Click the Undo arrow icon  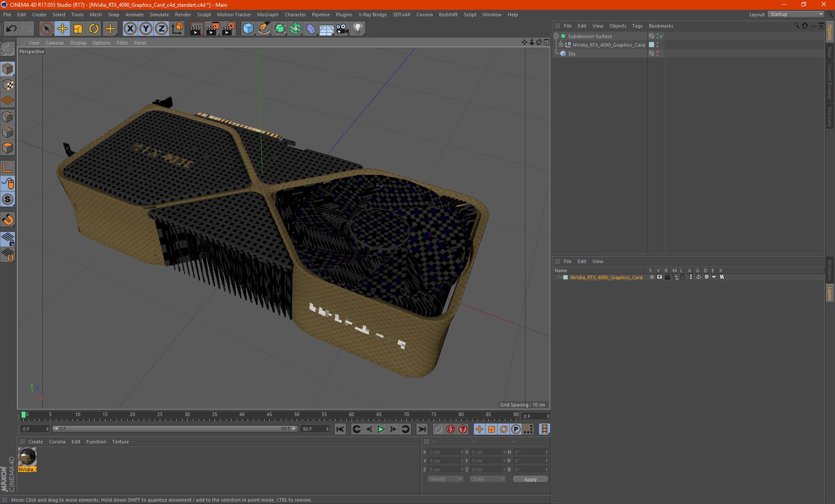11,29
